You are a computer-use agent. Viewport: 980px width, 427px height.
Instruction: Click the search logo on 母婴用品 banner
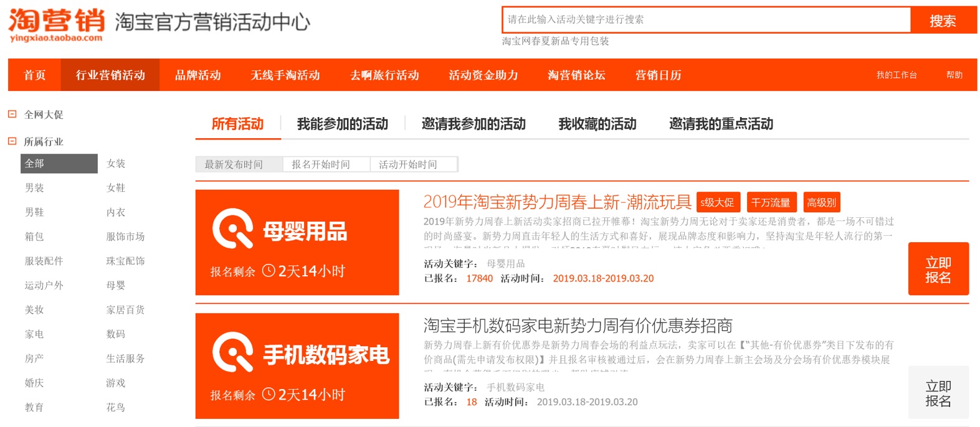point(233,228)
